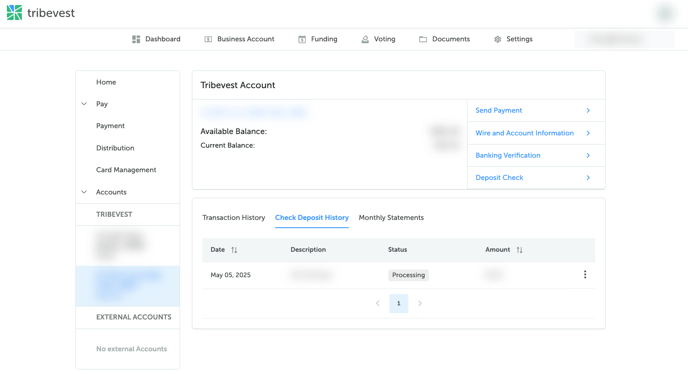Click the Send Payment chevron arrow
This screenshot has width=688, height=374.
pos(588,111)
